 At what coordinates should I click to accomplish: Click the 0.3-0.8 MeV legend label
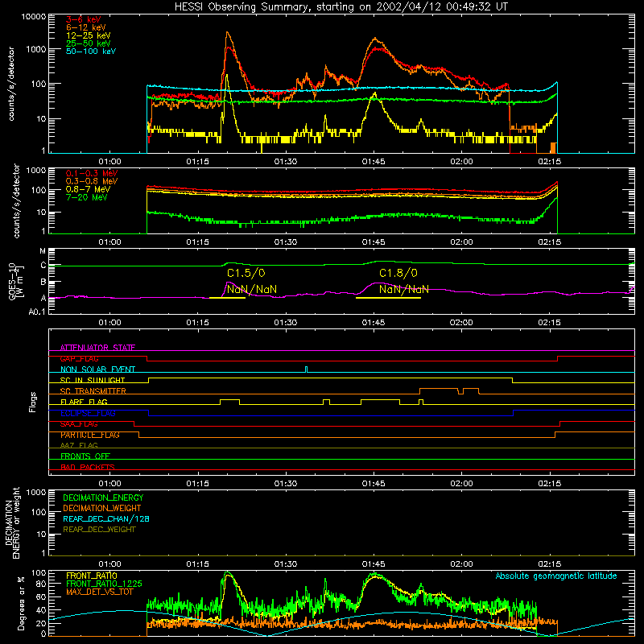pos(92,181)
